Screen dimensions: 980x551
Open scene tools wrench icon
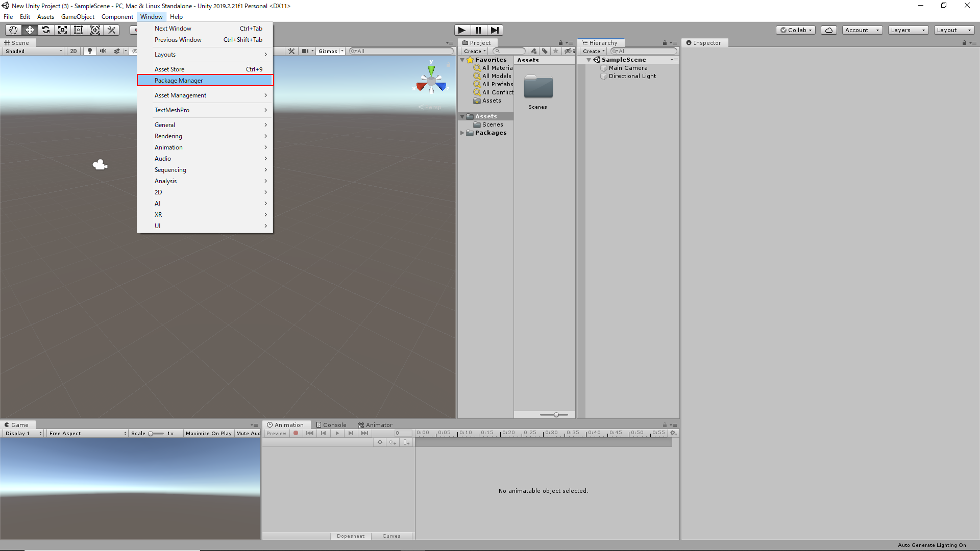[291, 51]
